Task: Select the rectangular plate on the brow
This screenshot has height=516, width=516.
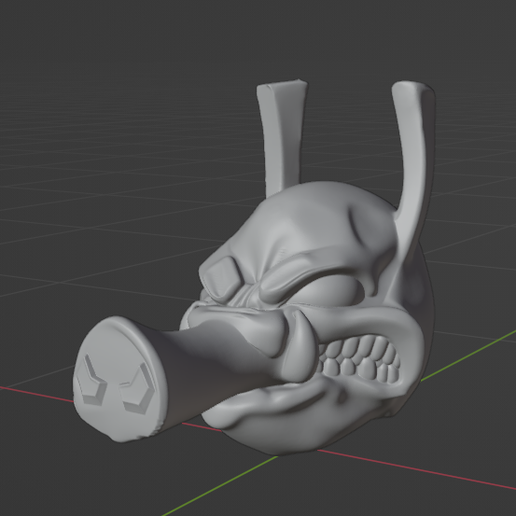Action: 221,277
